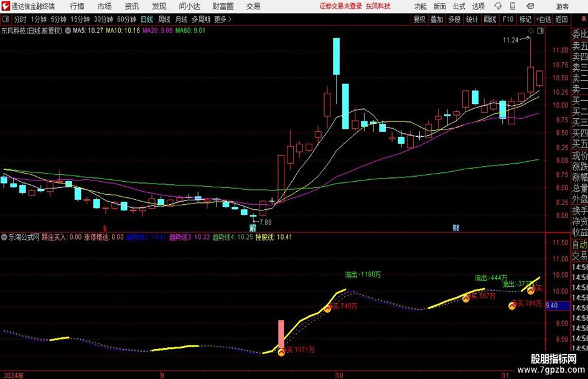The height and width of the screenshot is (379, 588).
Task: Select the 多周期 multi-period tab
Action: (x=201, y=19)
